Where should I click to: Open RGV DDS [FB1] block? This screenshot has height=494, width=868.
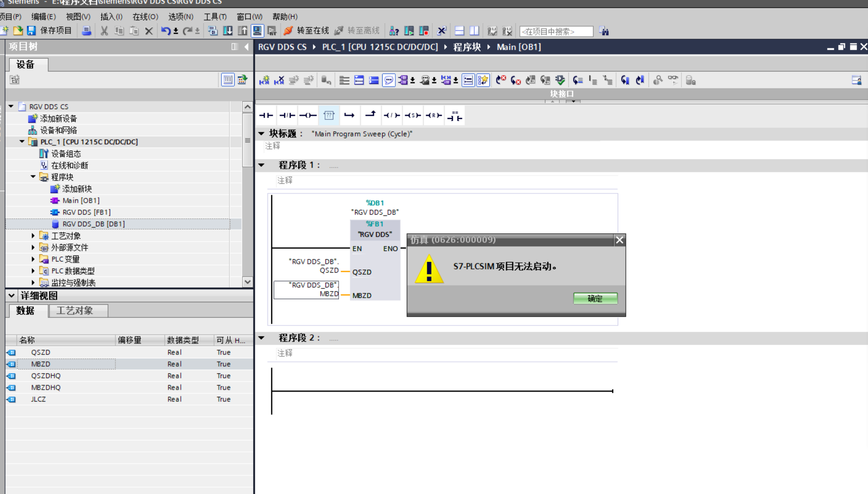click(86, 212)
